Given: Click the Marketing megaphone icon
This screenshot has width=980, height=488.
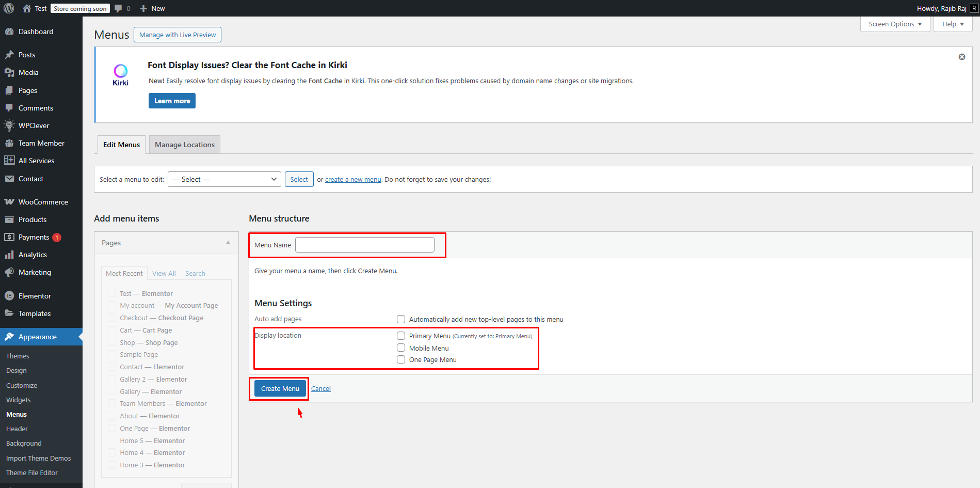Looking at the screenshot, I should click(x=9, y=272).
